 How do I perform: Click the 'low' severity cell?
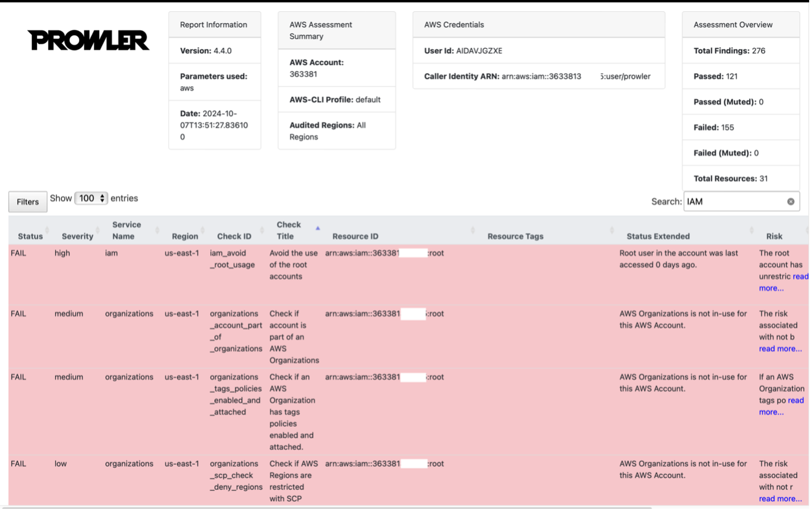coord(60,464)
